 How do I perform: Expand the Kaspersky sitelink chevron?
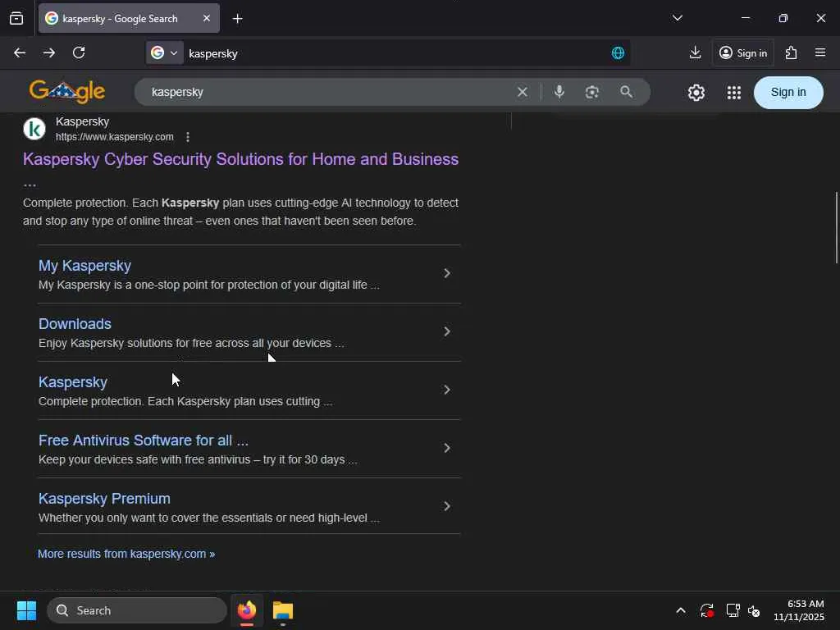pyautogui.click(x=447, y=390)
